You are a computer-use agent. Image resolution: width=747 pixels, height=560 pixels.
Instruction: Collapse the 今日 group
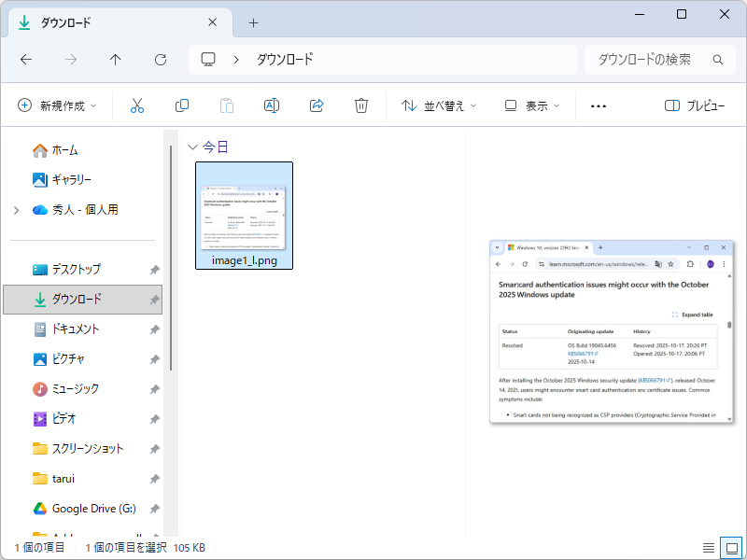coord(192,147)
